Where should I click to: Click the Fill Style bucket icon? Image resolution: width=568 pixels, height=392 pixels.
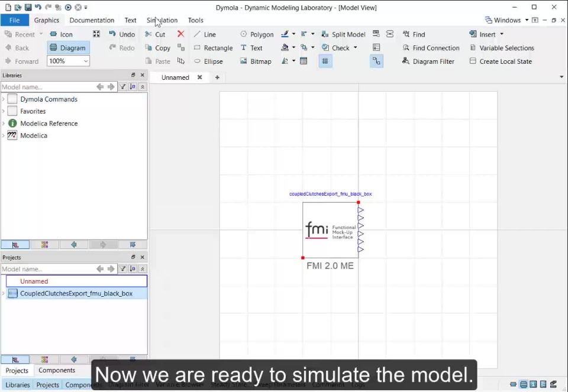285,47
